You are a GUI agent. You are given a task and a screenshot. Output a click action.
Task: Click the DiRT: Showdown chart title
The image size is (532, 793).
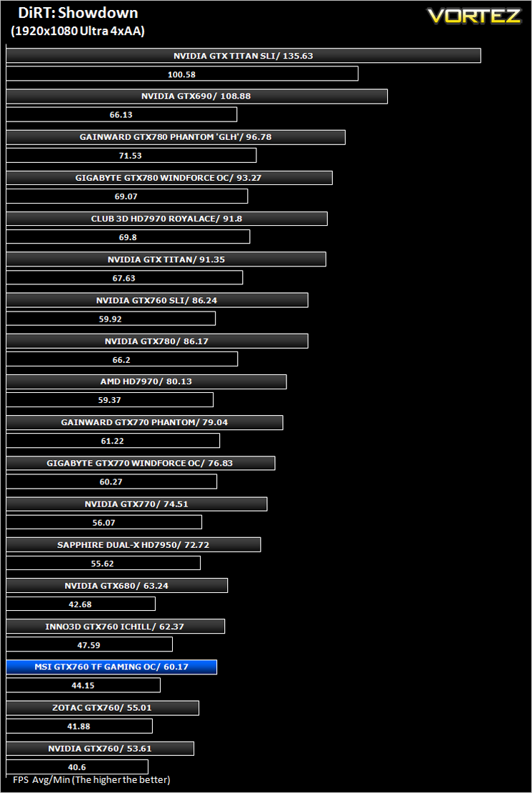click(78, 13)
